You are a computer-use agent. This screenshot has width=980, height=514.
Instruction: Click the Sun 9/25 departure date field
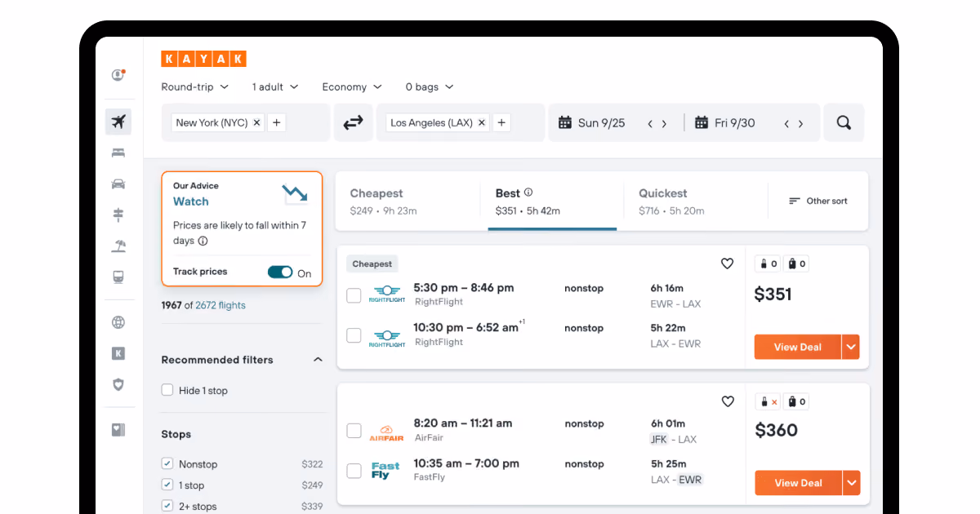(x=602, y=123)
